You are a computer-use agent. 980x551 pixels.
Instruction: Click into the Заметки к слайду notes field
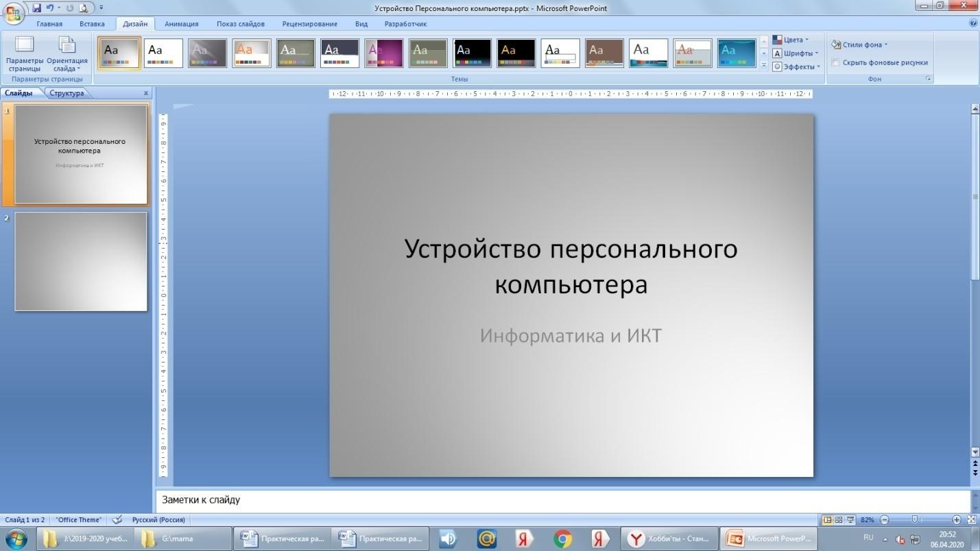[562, 500]
